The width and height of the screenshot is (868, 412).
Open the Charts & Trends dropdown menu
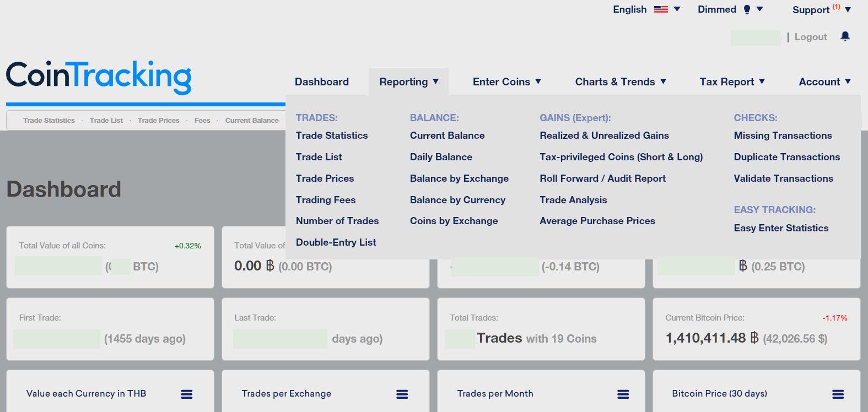(621, 82)
